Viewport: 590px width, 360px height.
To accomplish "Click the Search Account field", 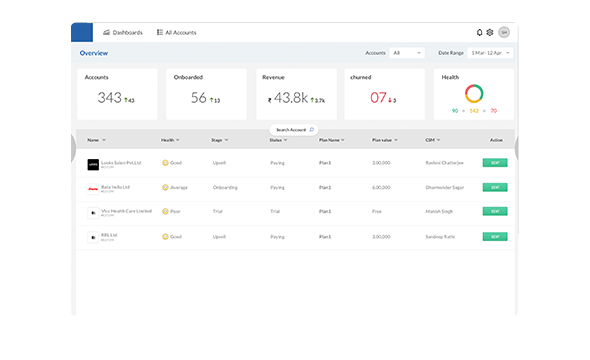I will tap(294, 130).
